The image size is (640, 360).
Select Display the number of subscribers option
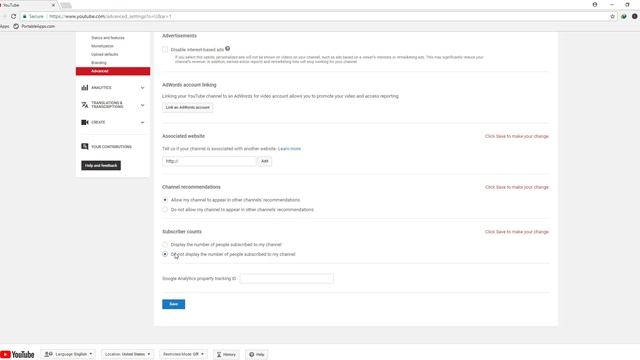pos(165,244)
